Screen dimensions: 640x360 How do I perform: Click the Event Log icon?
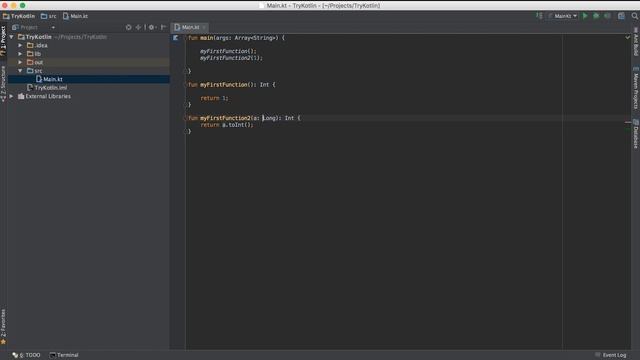598,355
